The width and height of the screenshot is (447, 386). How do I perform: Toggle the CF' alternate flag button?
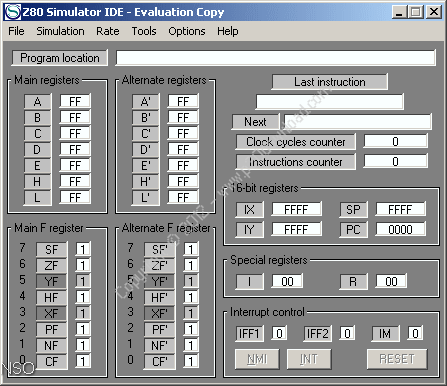(x=160, y=362)
